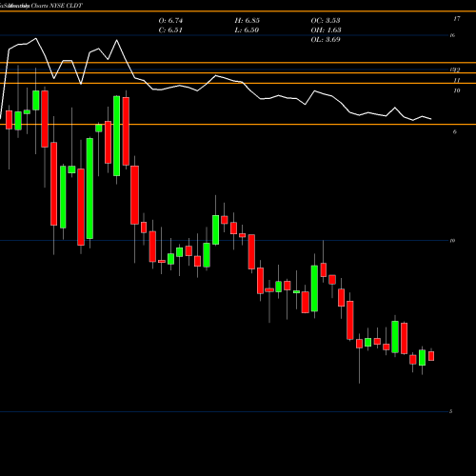Select the close value 'C: 6.51'
The image size is (476, 476).
click(170, 30)
